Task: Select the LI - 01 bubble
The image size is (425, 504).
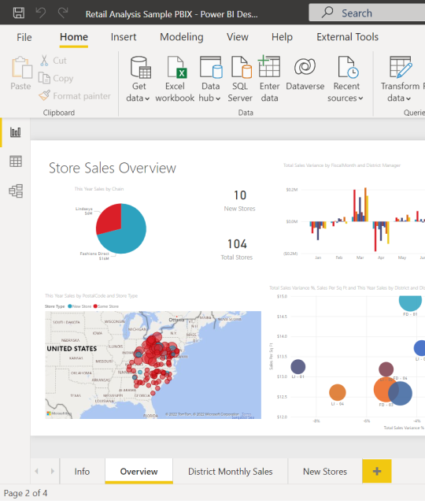Action: (x=297, y=367)
